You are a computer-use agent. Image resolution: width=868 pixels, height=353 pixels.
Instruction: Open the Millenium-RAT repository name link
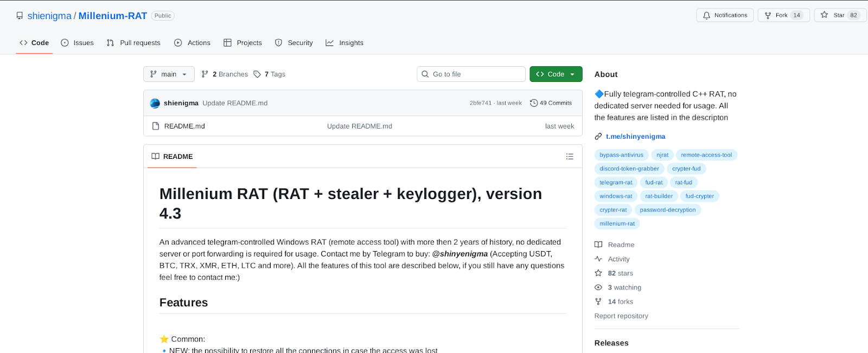(x=113, y=16)
